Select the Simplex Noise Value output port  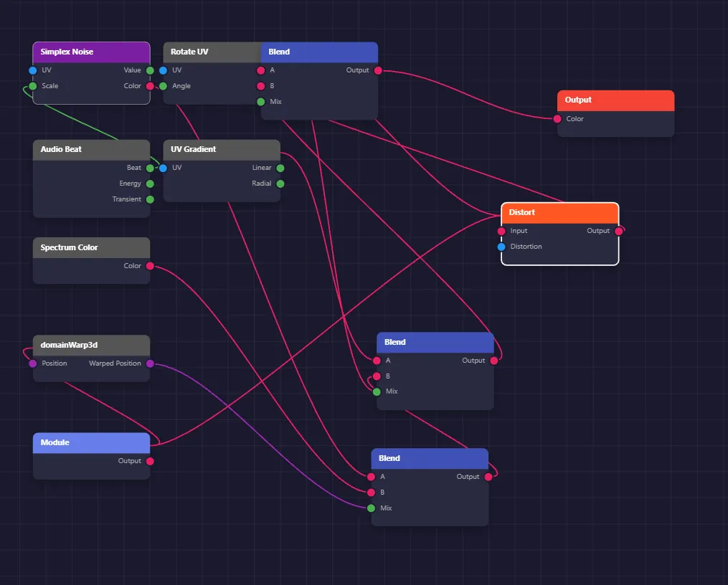coord(150,70)
